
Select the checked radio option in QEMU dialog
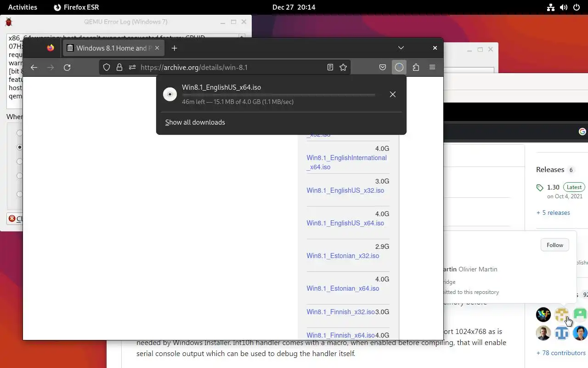20,147
